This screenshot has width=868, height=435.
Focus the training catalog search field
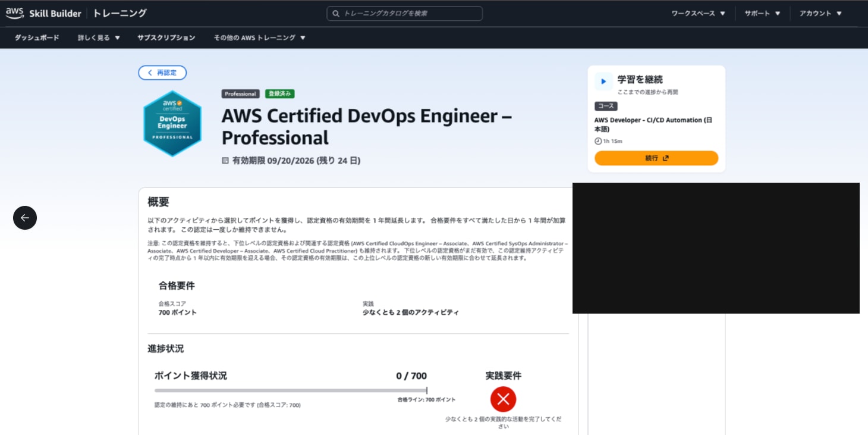click(404, 14)
